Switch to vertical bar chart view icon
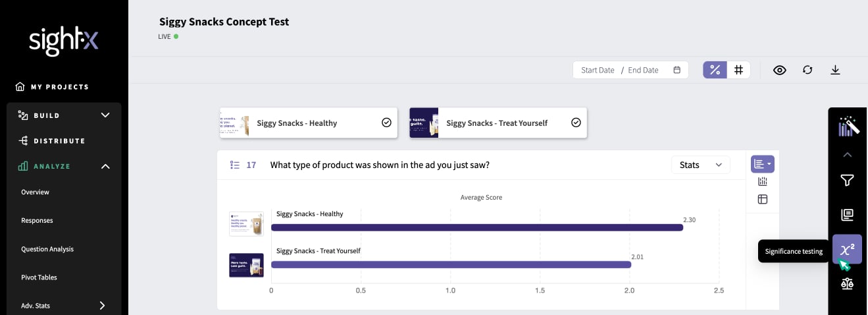Viewport: 868px width, 315px height. pos(763,181)
